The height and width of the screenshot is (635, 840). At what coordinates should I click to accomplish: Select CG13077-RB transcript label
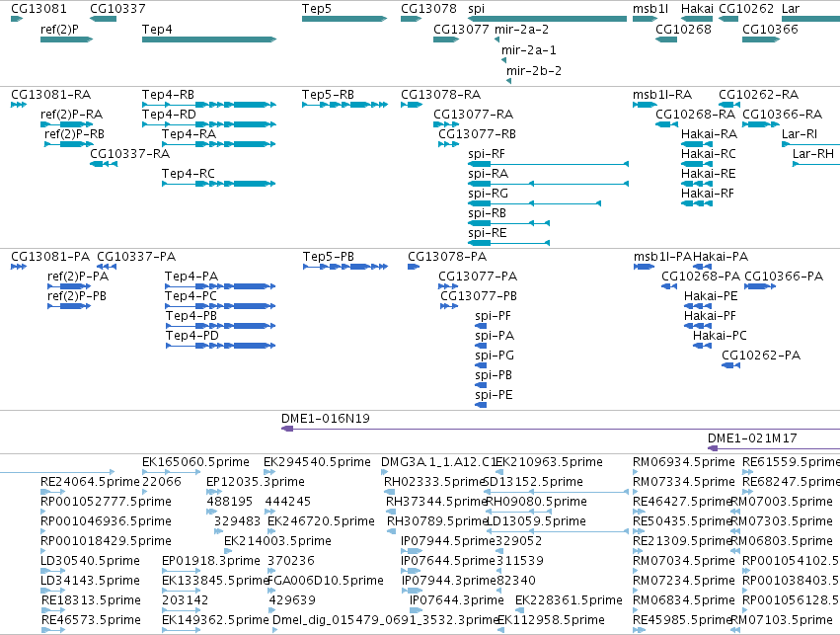(478, 134)
